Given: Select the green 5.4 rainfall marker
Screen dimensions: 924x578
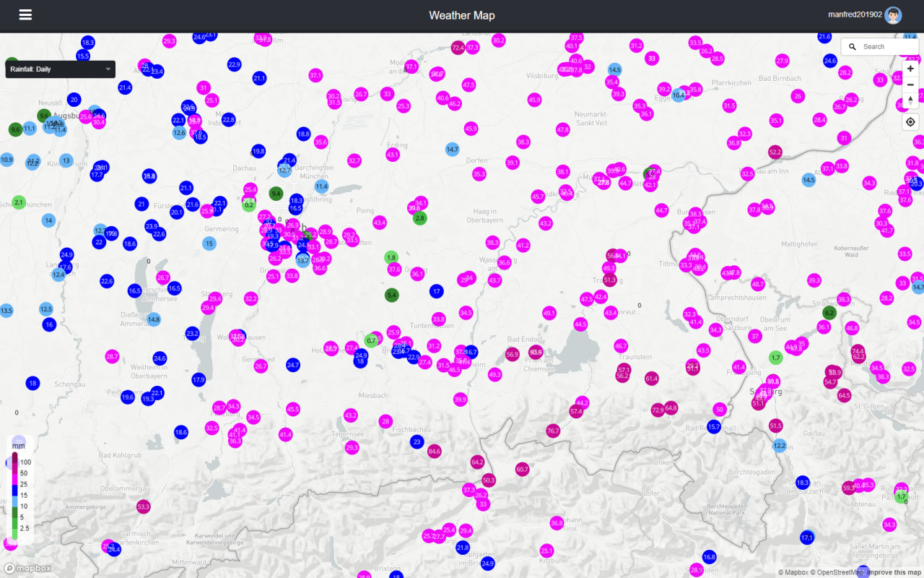Looking at the screenshot, I should coord(391,295).
